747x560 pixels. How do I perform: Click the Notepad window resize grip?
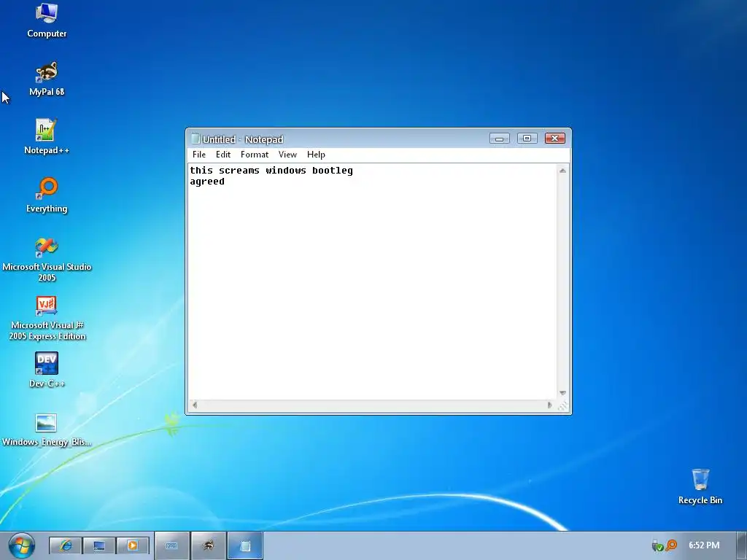[562, 405]
